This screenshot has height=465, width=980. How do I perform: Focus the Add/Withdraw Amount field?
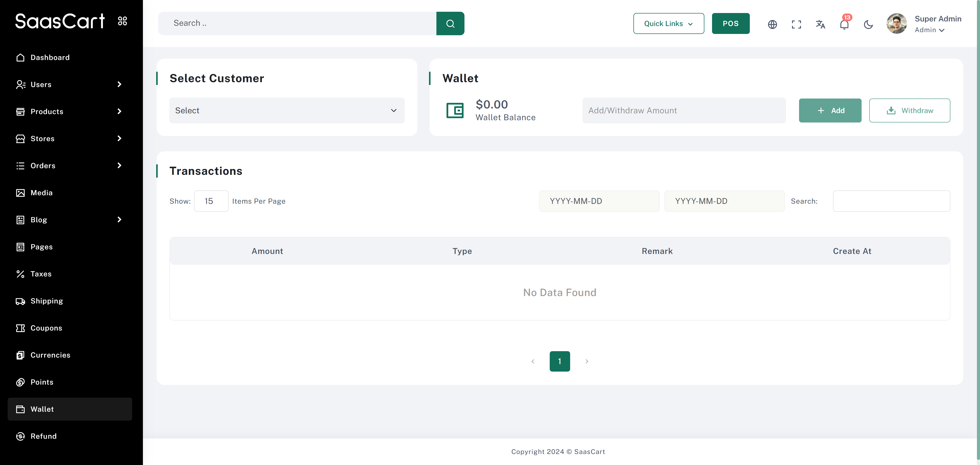[x=684, y=110]
